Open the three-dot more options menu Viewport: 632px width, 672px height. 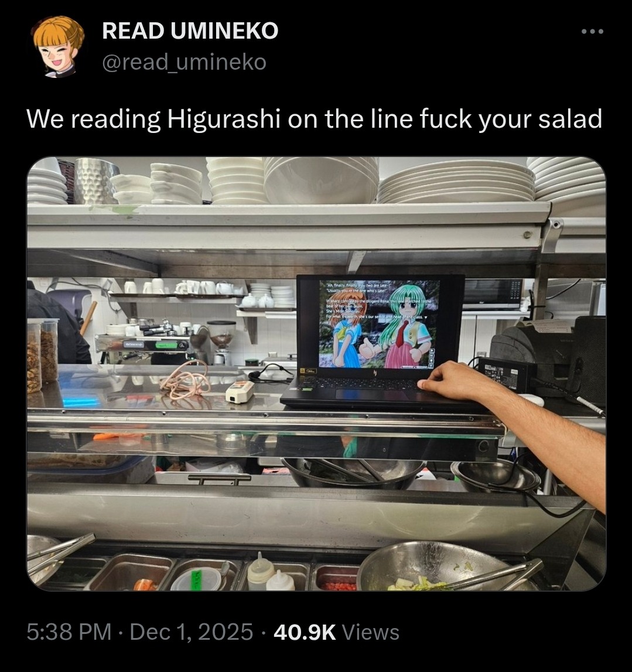click(593, 31)
